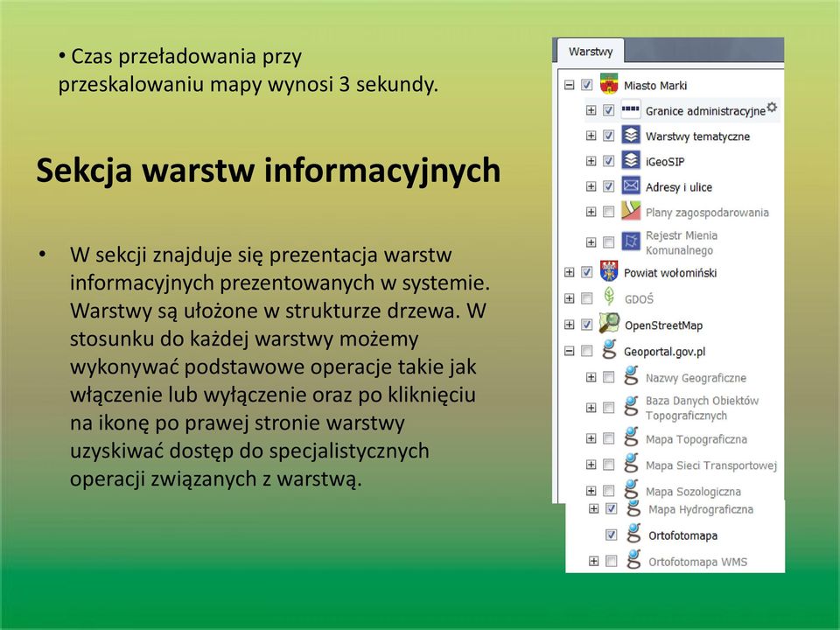This screenshot has width=840, height=630.
Task: Enable the Mapa Topograficzna checkbox
Action: pos(609,438)
